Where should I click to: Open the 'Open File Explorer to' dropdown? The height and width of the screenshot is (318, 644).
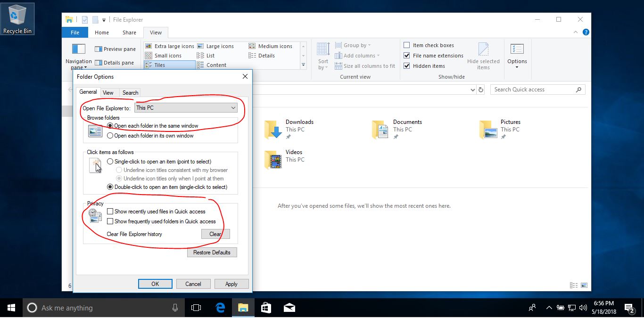coord(186,108)
